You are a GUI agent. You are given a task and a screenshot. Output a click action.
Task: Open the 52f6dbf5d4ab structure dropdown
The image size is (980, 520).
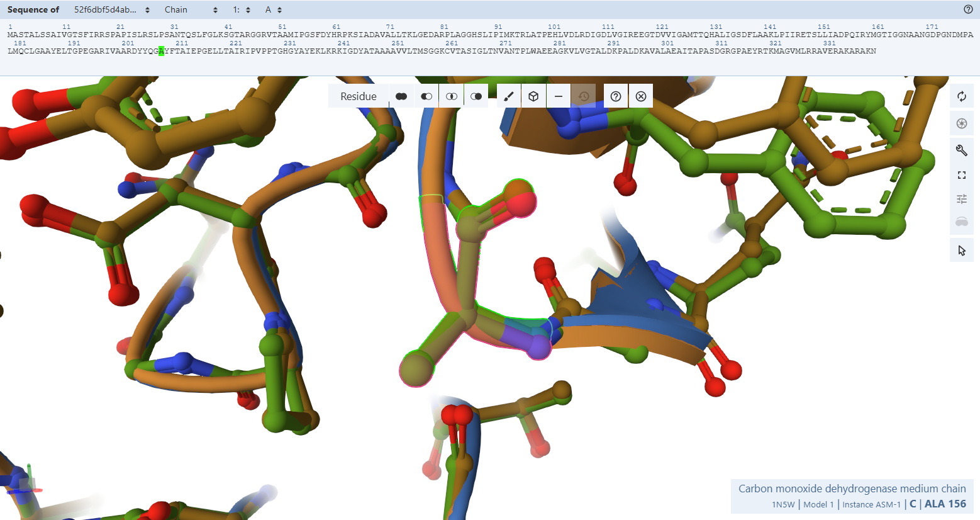(112, 9)
